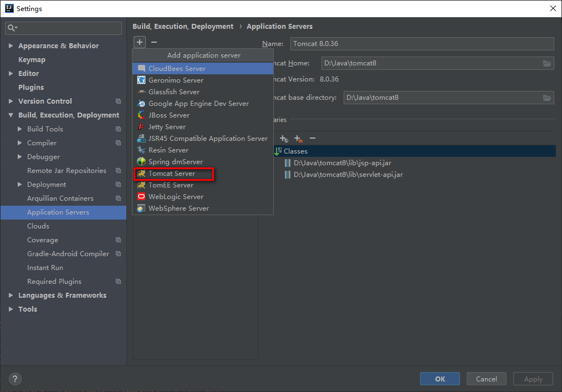This screenshot has height=392, width=562.
Task: Select Google App Engine Dev Server
Action: [203, 104]
